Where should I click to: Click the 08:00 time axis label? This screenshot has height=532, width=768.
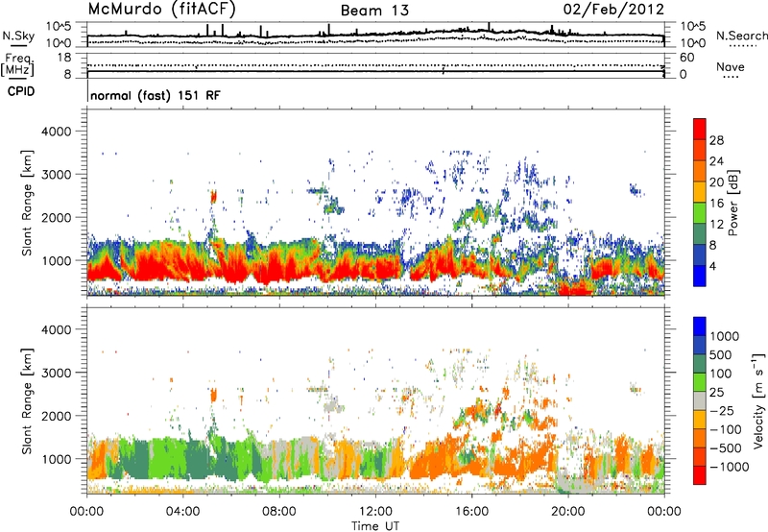tap(279, 512)
